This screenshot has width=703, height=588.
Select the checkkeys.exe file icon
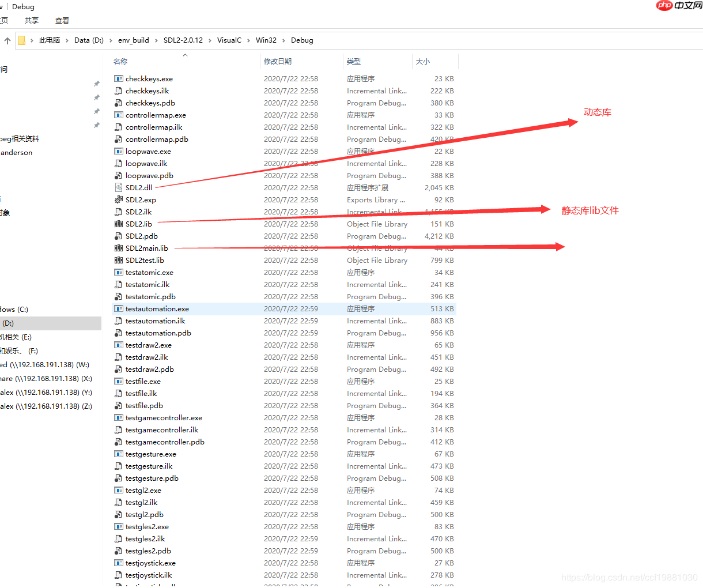click(118, 79)
